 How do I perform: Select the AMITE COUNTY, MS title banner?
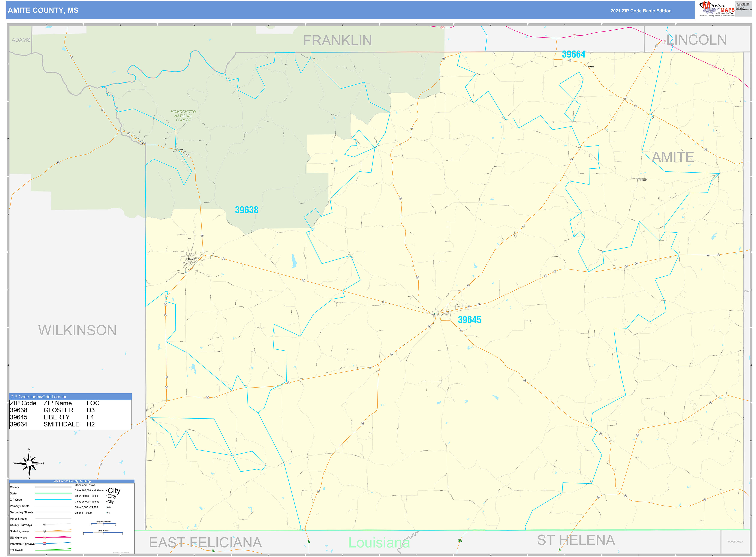coord(43,10)
